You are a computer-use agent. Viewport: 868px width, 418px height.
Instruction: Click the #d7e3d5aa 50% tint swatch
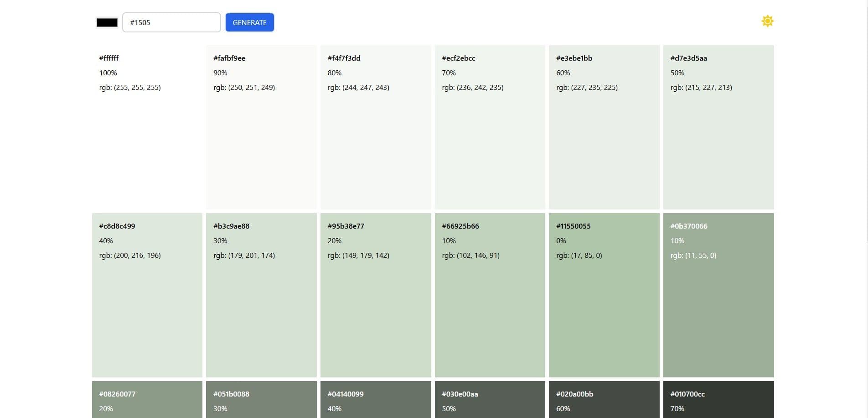[x=718, y=127]
